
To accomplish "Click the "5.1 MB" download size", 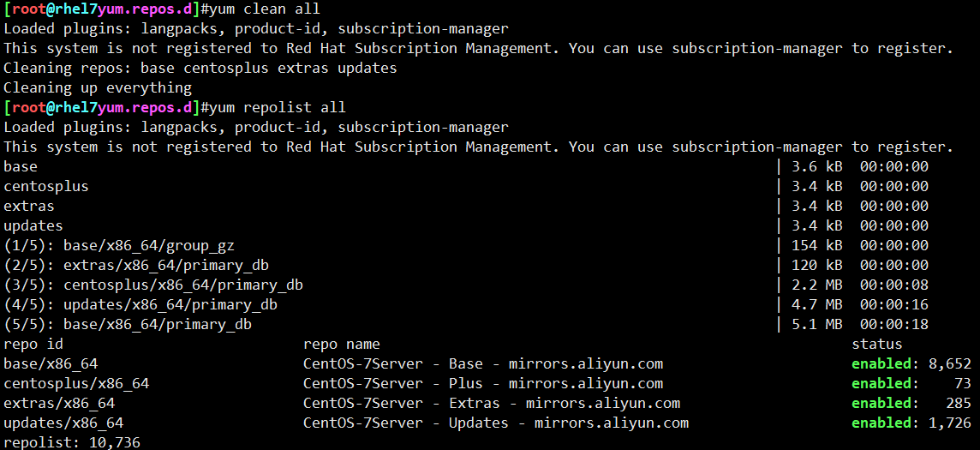I will click(x=821, y=325).
